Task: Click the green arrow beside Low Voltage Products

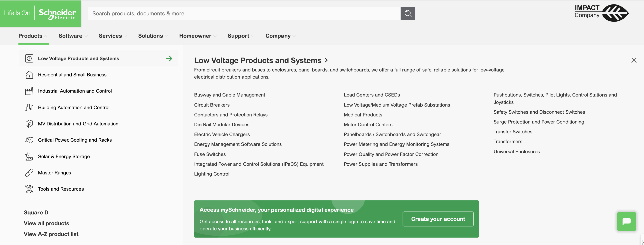Action: [x=169, y=58]
